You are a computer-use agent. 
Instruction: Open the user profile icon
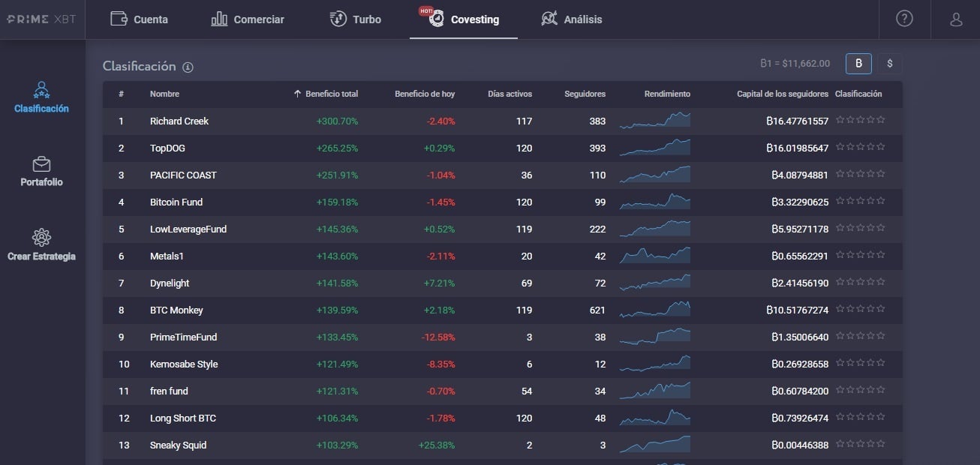956,19
